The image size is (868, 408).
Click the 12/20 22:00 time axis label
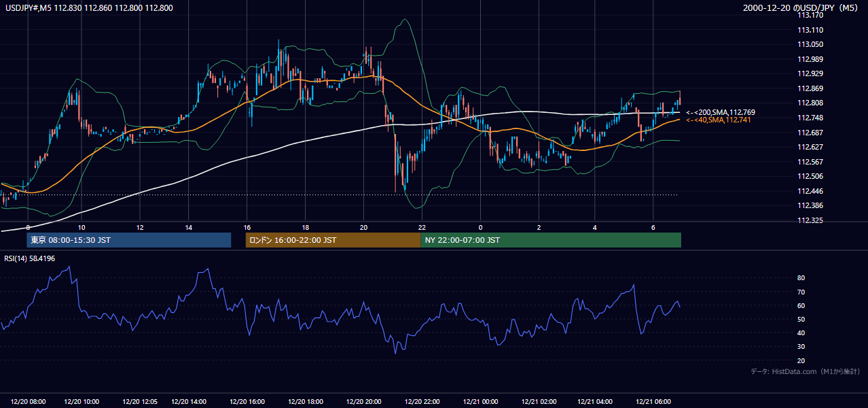click(x=422, y=402)
